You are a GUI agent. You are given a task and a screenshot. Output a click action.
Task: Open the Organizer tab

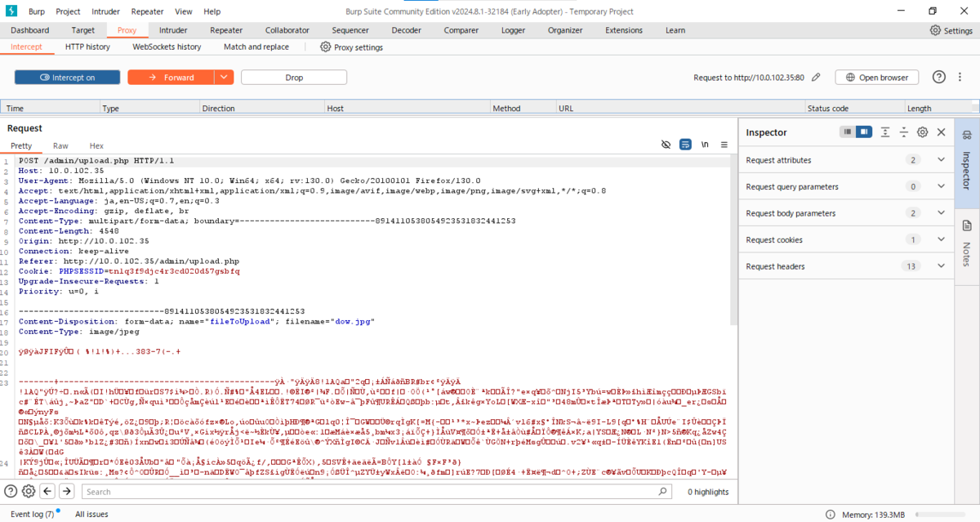[x=565, y=30]
